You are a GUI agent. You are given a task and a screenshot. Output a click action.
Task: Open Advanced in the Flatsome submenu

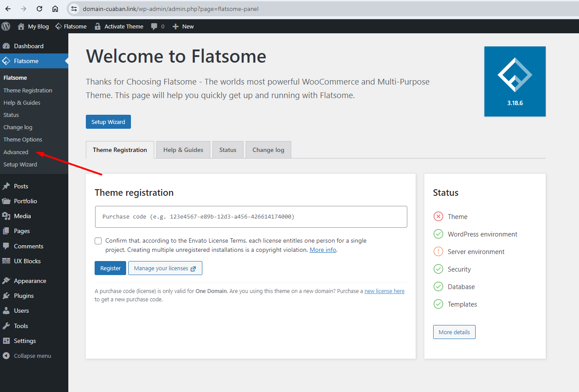tap(16, 152)
